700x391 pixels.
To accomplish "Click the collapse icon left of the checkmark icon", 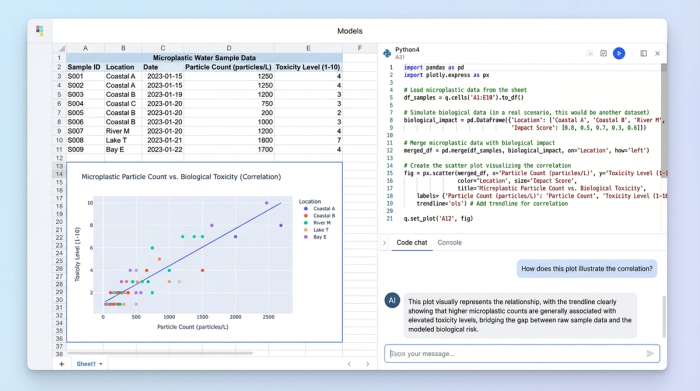I will 590,53.
